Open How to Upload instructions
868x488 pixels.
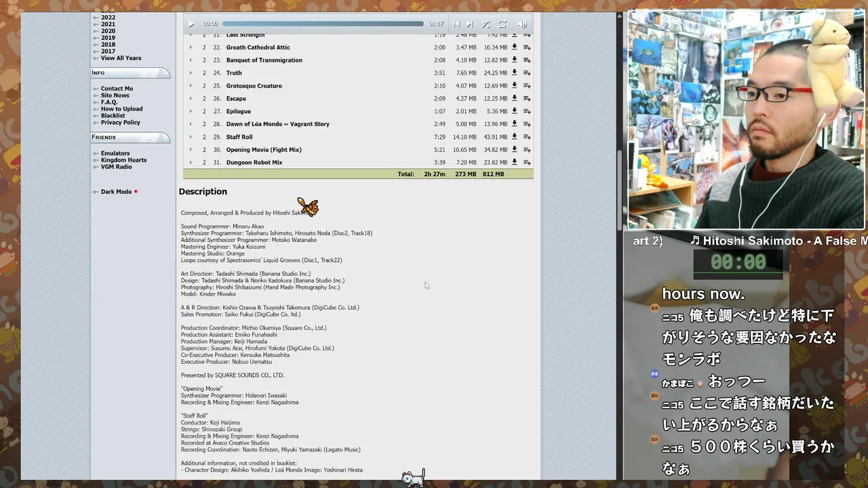[121, 109]
